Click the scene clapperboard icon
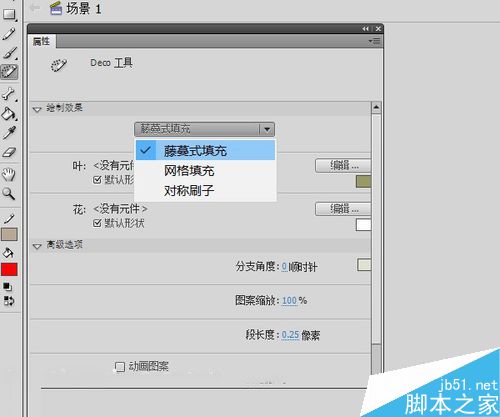The image size is (500, 417). pyautogui.click(x=56, y=9)
